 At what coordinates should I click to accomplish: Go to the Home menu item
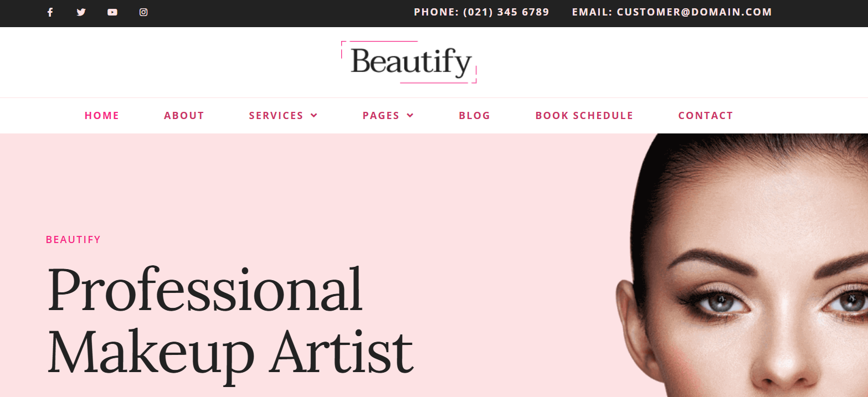click(102, 116)
